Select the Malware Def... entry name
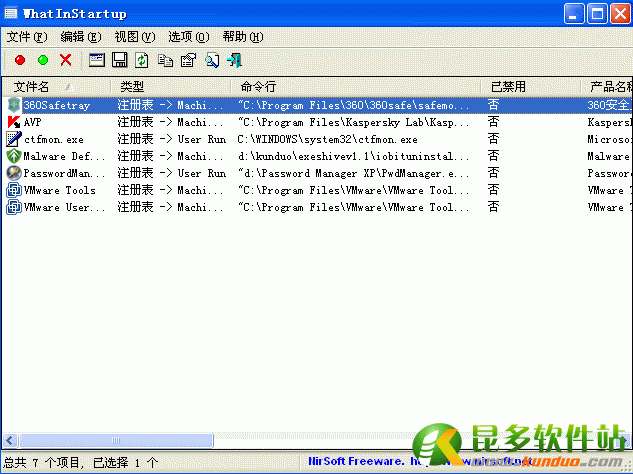The image size is (633, 474). [x=64, y=156]
